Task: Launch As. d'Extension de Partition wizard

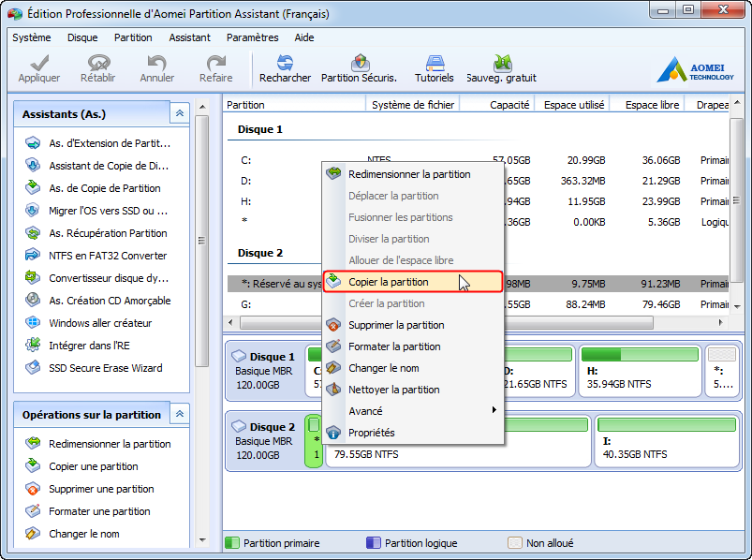Action: [x=99, y=143]
